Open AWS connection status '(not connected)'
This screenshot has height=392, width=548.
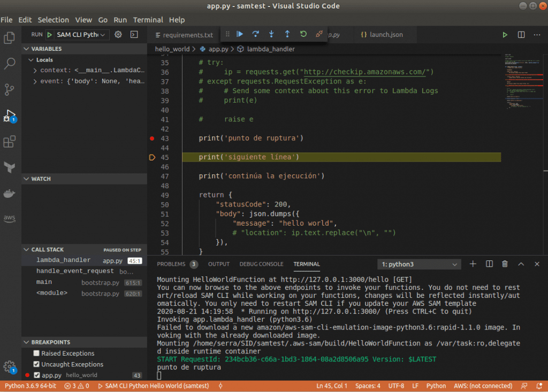(x=483, y=386)
